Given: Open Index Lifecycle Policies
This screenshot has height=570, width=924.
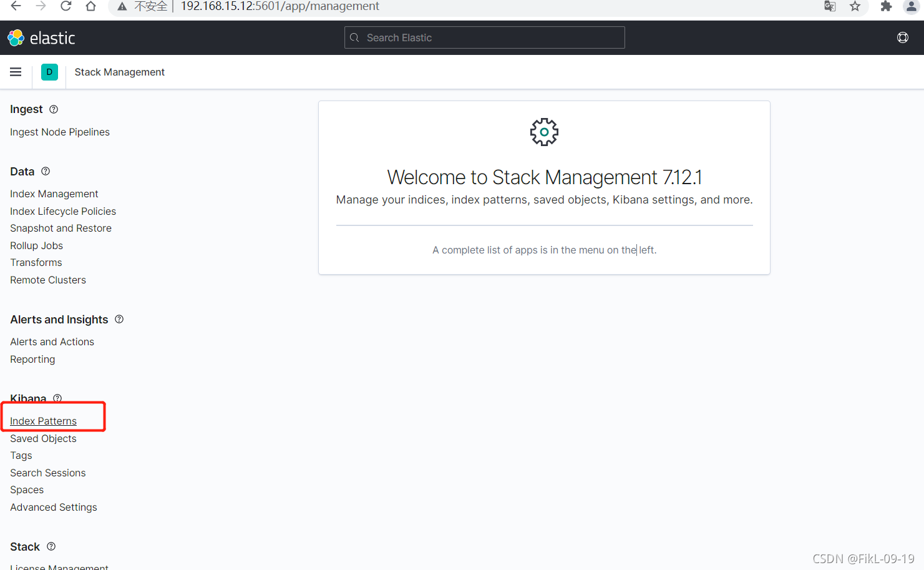Looking at the screenshot, I should [x=63, y=211].
